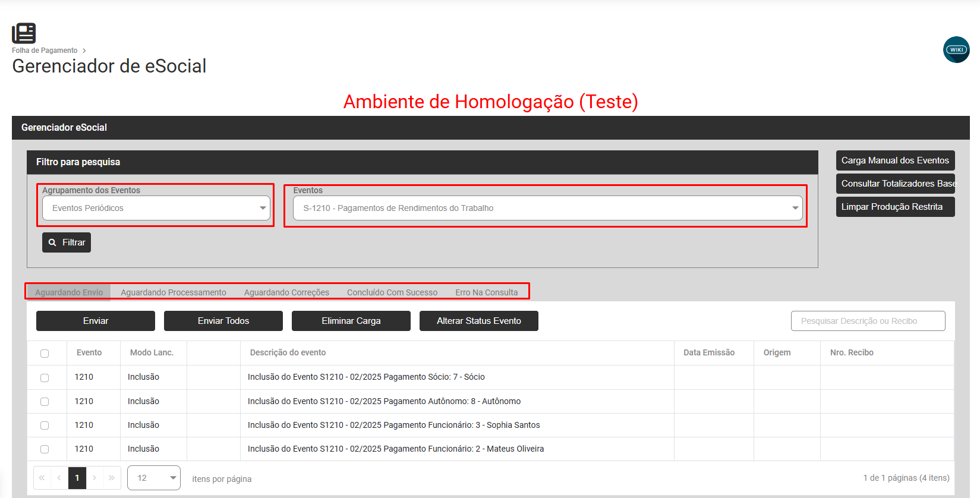Open the Concluído Com Sucesso tab
Screen dimensions: 980x498
(392, 292)
